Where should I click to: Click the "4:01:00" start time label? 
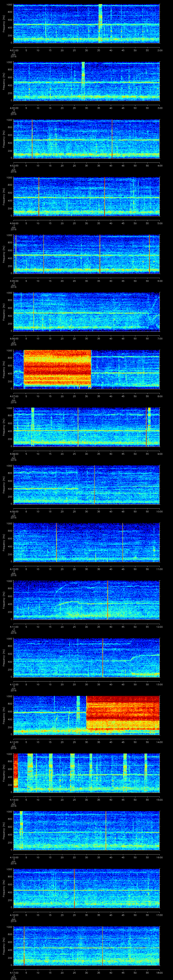click(14, 50)
